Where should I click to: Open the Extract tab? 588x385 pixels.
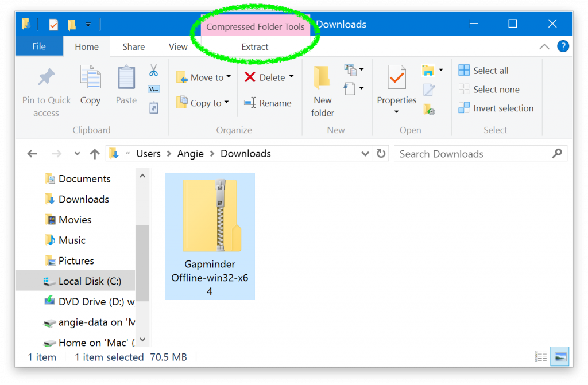254,47
